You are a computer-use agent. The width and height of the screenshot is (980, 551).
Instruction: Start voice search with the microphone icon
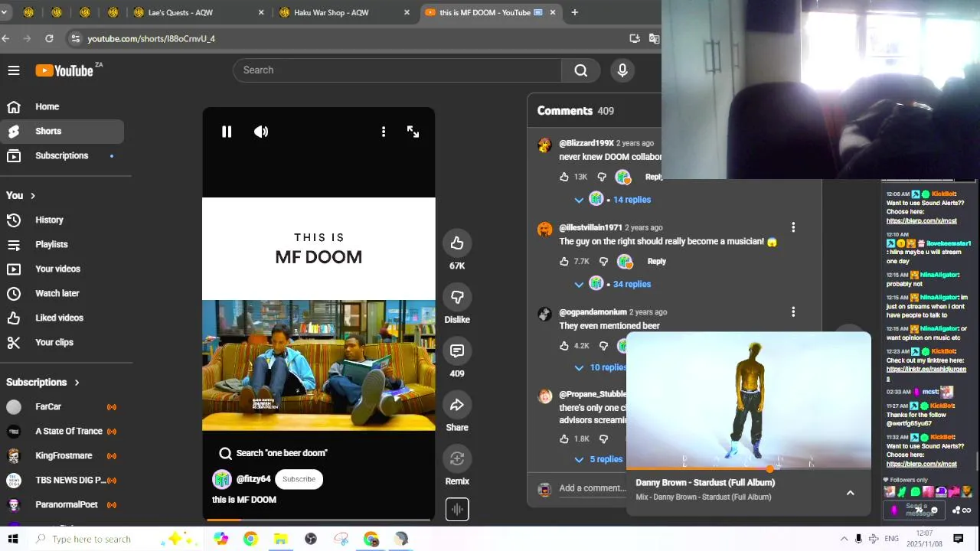pos(622,70)
